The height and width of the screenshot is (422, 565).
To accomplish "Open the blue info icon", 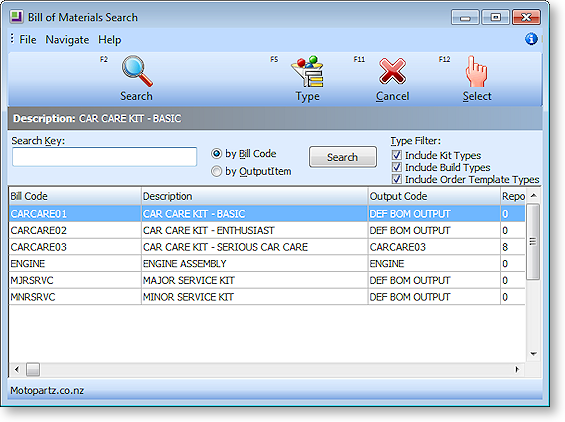I will pyautogui.click(x=531, y=39).
